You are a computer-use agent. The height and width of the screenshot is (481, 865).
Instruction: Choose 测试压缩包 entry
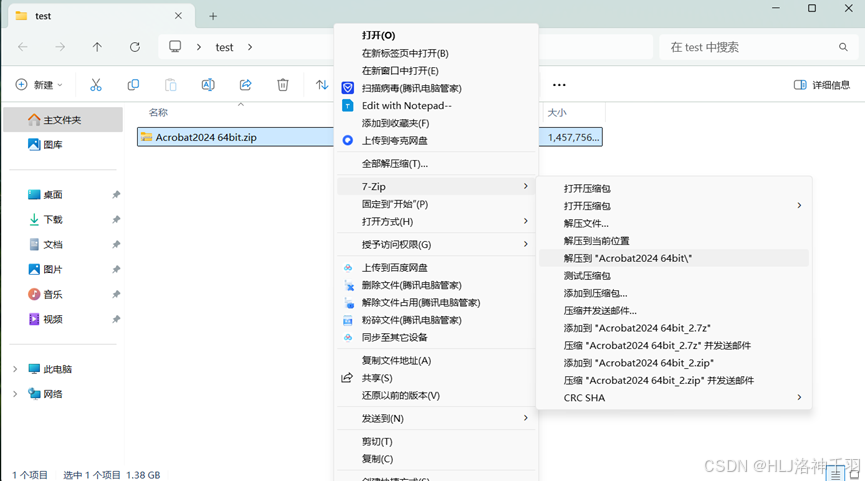pos(674,275)
